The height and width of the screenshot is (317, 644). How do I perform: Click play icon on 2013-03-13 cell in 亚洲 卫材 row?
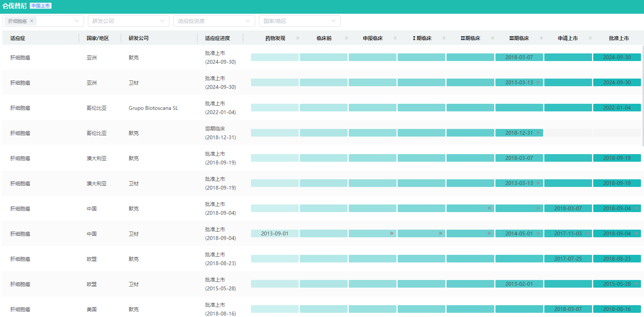click(x=538, y=82)
